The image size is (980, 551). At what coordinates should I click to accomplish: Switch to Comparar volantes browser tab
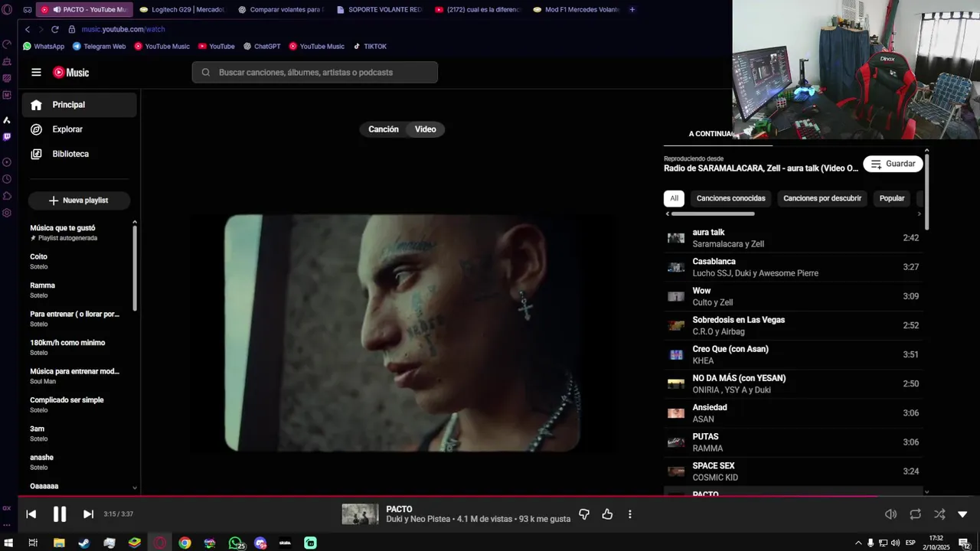pos(281,10)
